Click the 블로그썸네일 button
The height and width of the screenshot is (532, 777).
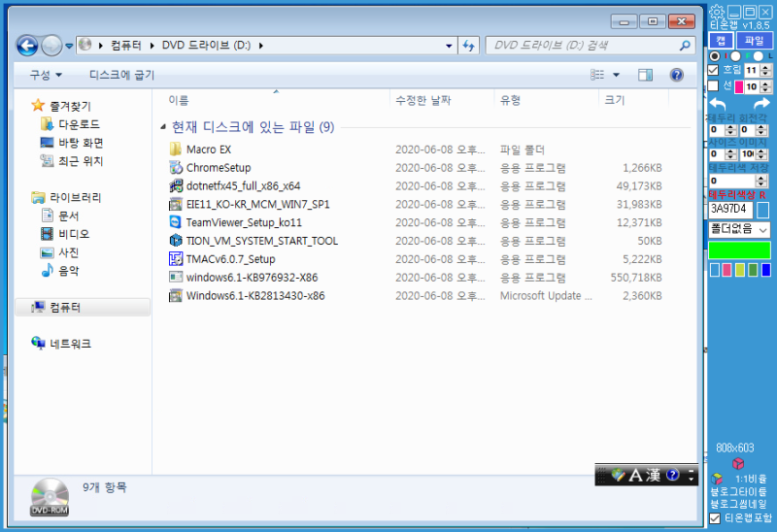[x=738, y=504]
